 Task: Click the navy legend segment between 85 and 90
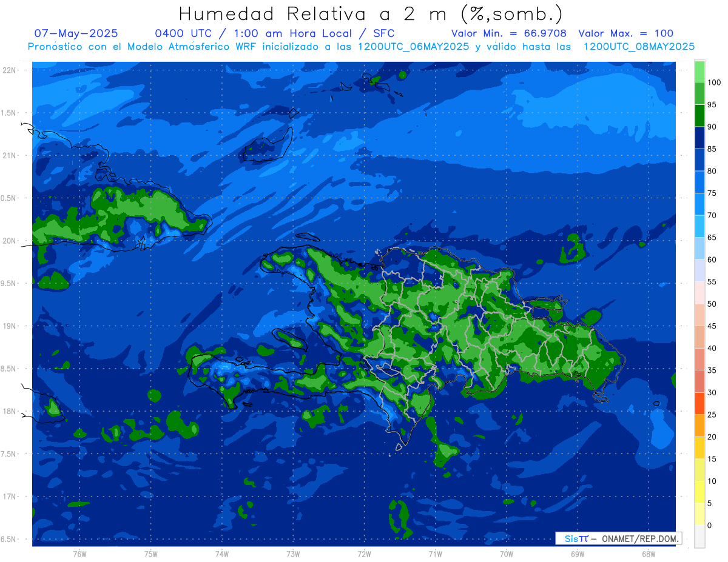point(699,138)
